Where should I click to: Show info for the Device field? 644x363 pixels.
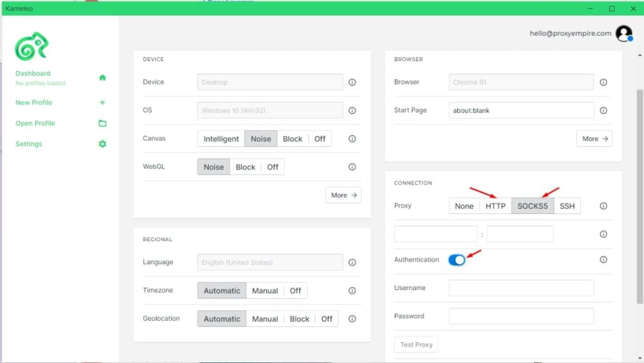coord(352,82)
